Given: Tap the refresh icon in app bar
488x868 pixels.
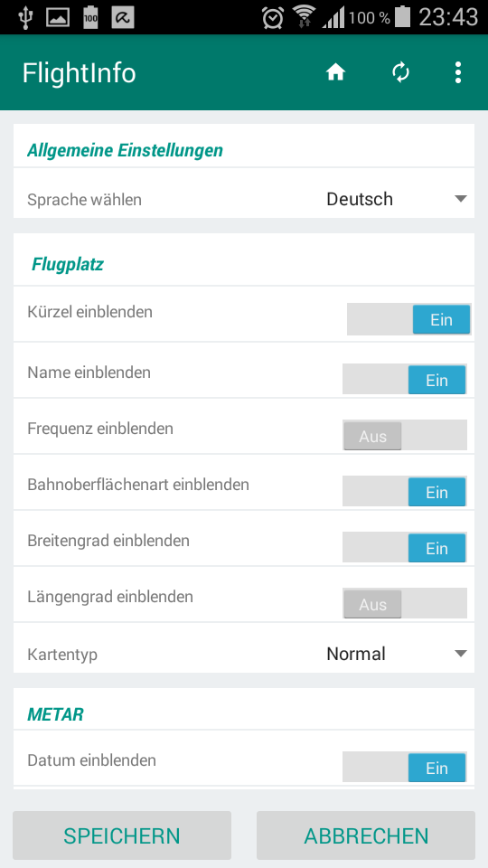Looking at the screenshot, I should (x=400, y=72).
